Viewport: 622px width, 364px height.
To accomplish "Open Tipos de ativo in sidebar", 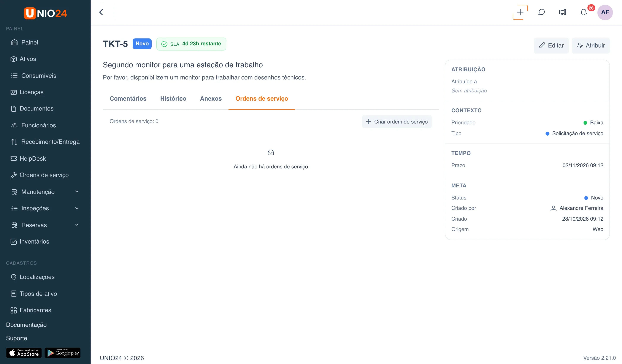I will [45, 294].
